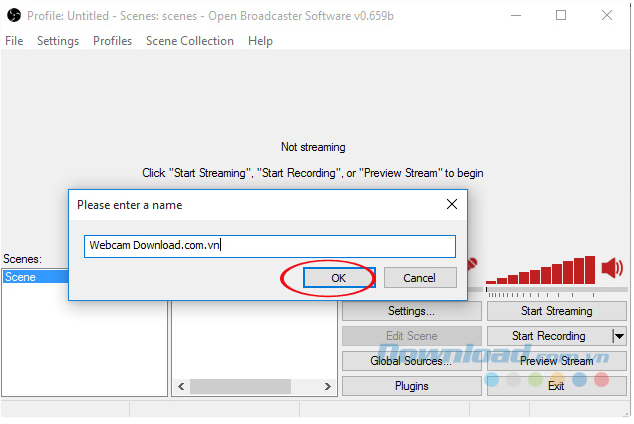The width and height of the screenshot is (634, 424).
Task: Select "Scene" in the Scenes list
Action: pyautogui.click(x=36, y=277)
